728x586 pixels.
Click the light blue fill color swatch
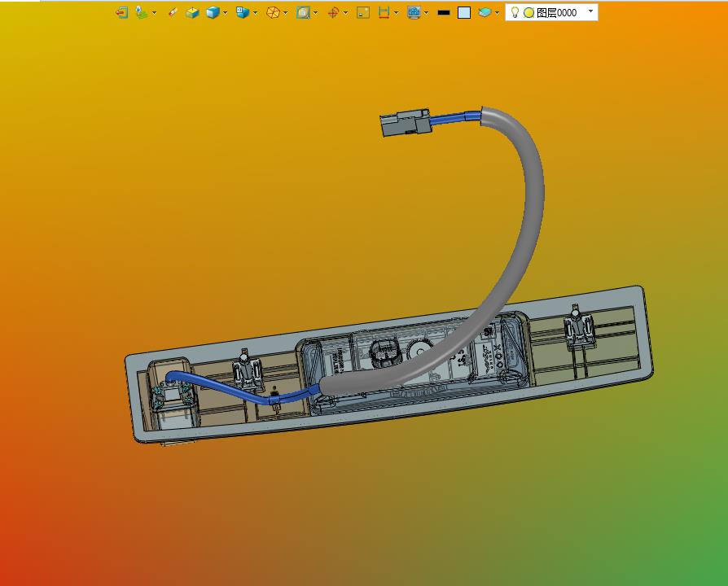point(464,12)
